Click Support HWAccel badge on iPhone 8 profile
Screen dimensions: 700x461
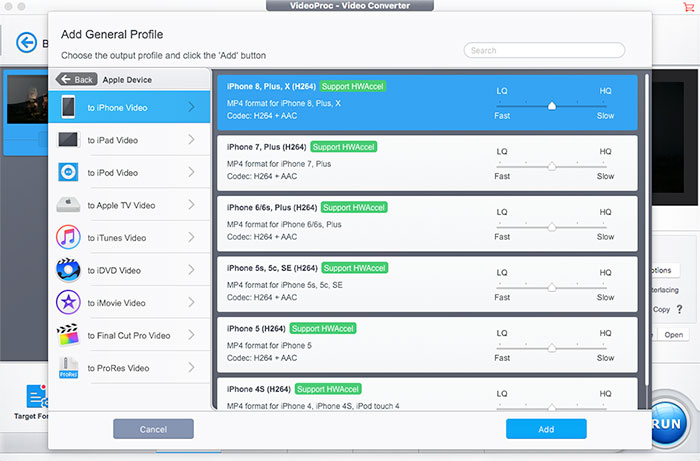[353, 86]
